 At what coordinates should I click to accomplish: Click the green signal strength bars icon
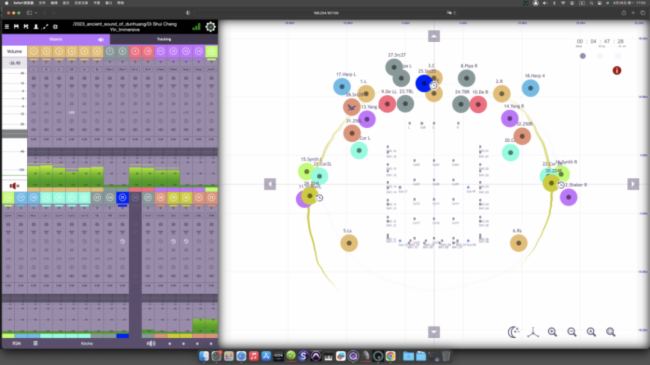click(196, 27)
